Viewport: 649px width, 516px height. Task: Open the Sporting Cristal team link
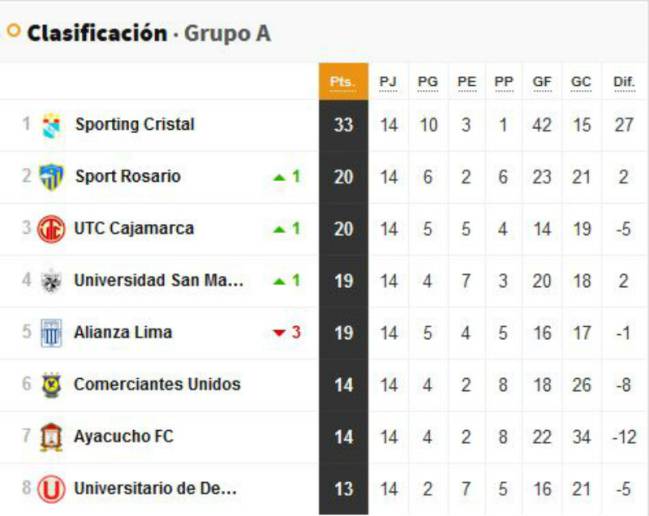click(135, 125)
